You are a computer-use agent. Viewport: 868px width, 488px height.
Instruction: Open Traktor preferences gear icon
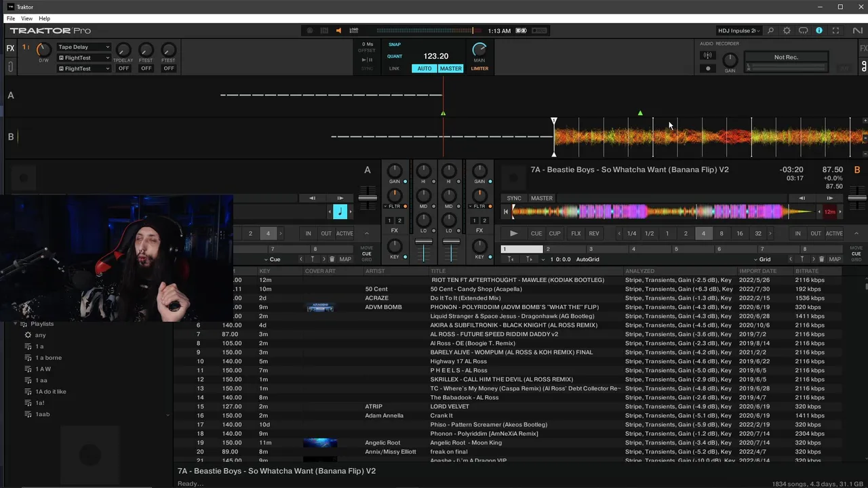coord(787,30)
